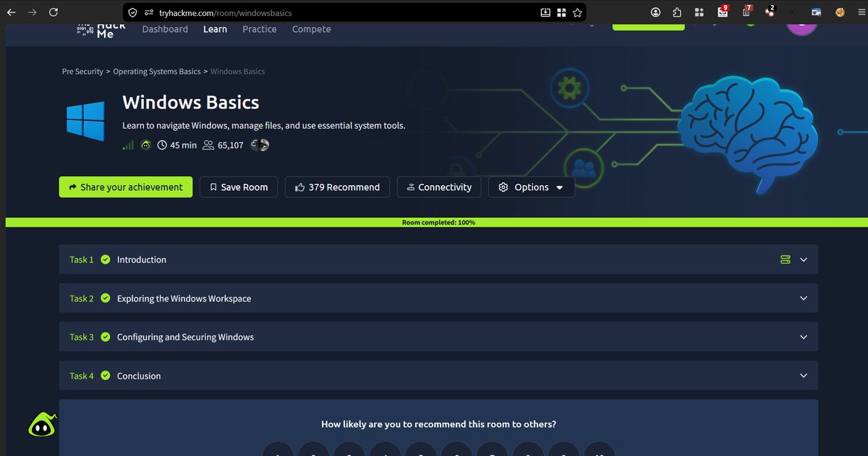Click the browser forward arrow
The image size is (868, 456).
pos(32,12)
